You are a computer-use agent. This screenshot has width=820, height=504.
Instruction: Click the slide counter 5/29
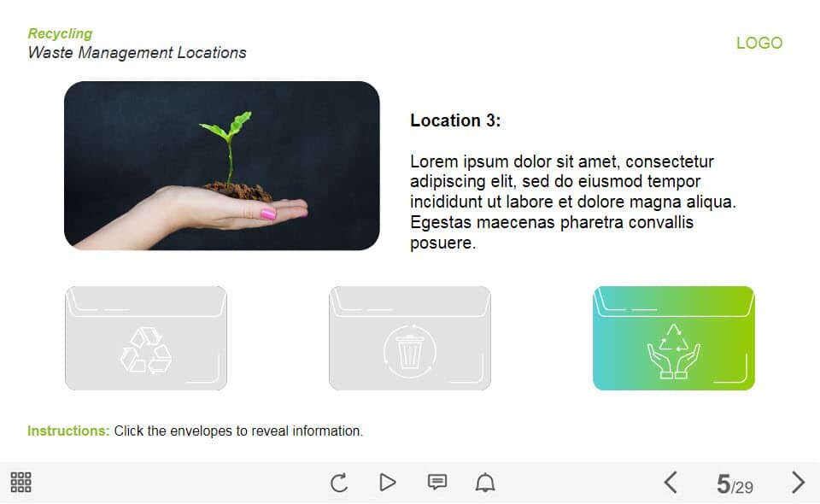click(735, 484)
